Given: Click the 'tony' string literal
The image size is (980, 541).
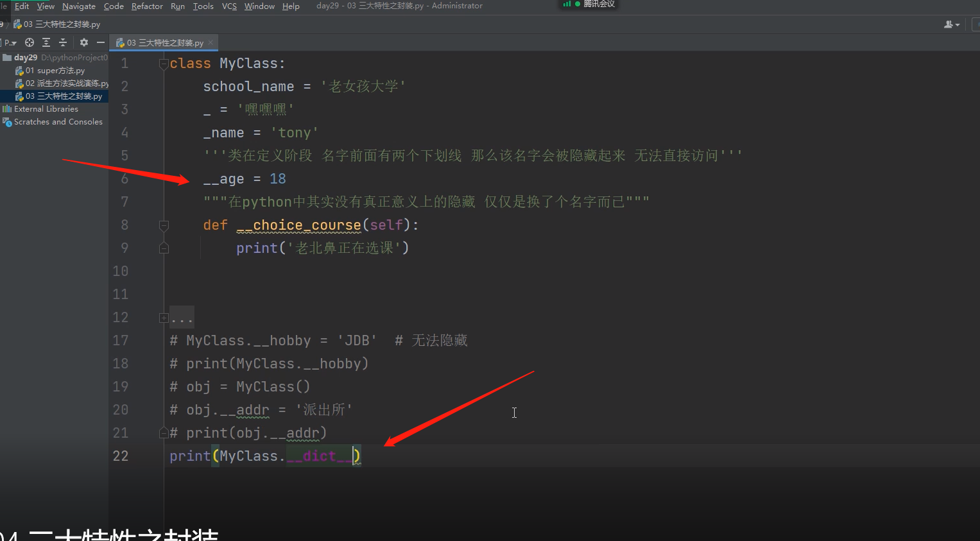Looking at the screenshot, I should coord(295,133).
